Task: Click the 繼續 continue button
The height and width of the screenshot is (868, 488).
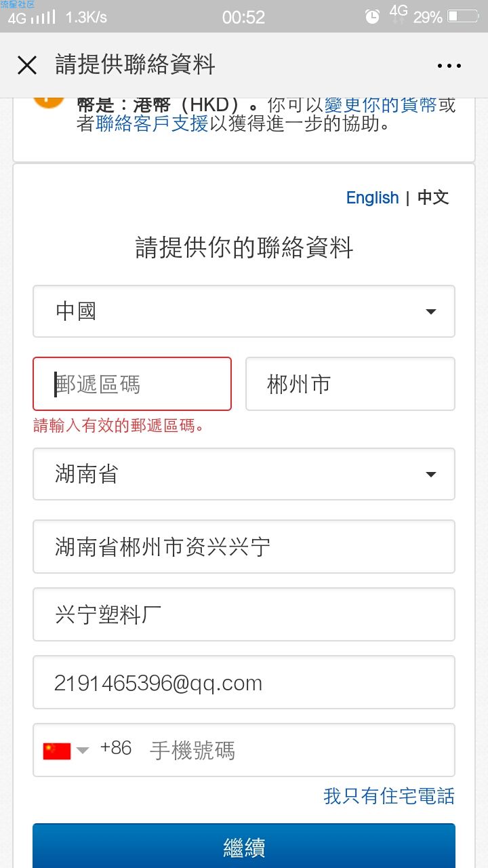Action: pyautogui.click(x=244, y=846)
